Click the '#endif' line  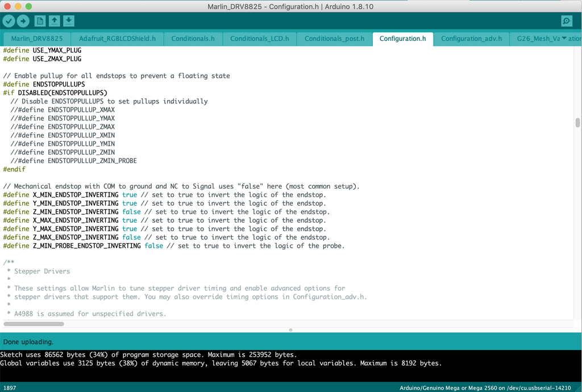click(14, 169)
